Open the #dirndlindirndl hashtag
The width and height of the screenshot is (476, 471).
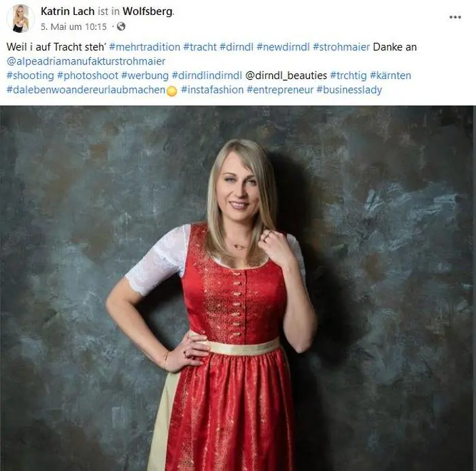tap(207, 76)
